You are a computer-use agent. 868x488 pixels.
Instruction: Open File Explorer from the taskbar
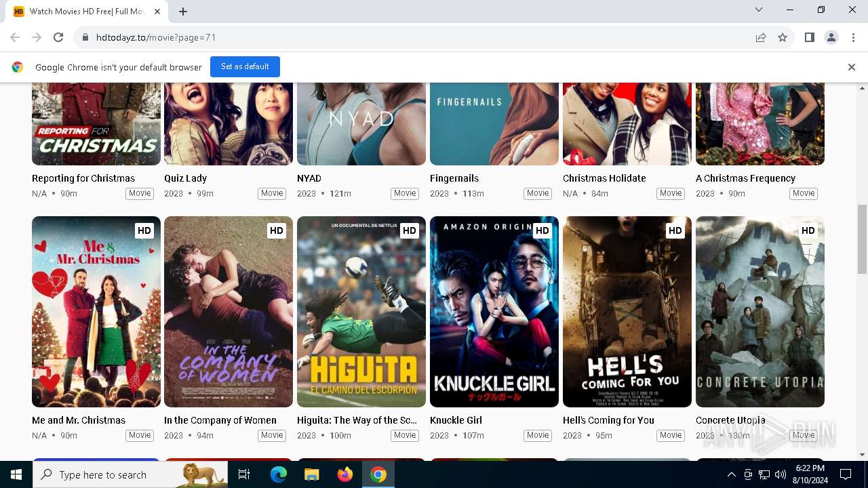pyautogui.click(x=312, y=474)
